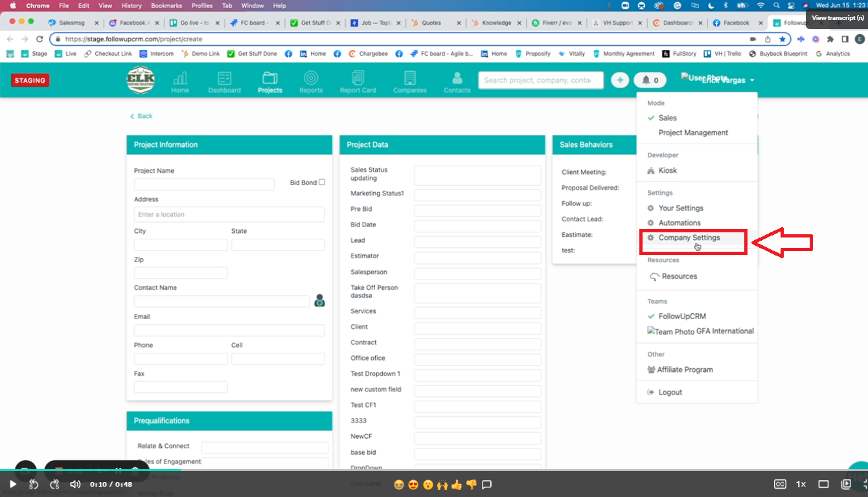Screen dimensions: 868x497
Task: Switch to the Knowledge browser tab
Action: coord(496,23)
